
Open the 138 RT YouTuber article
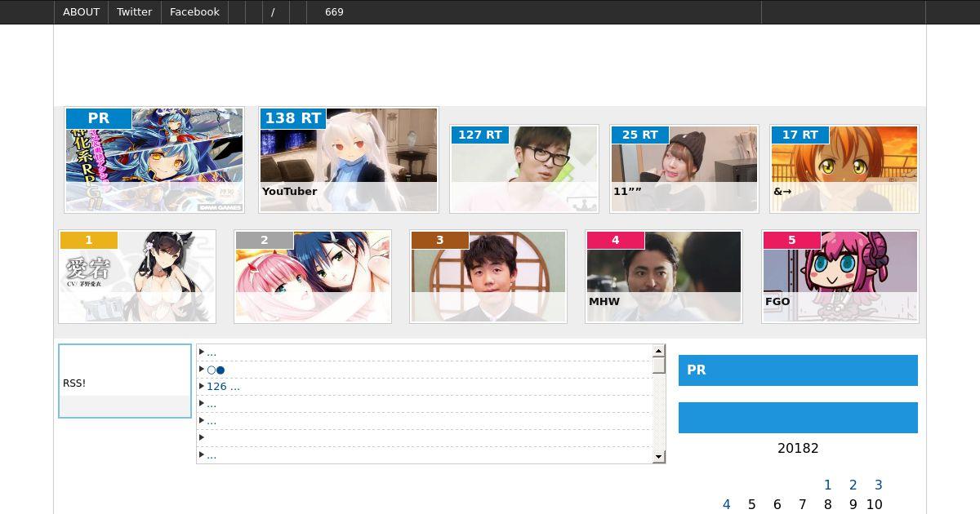tap(349, 160)
